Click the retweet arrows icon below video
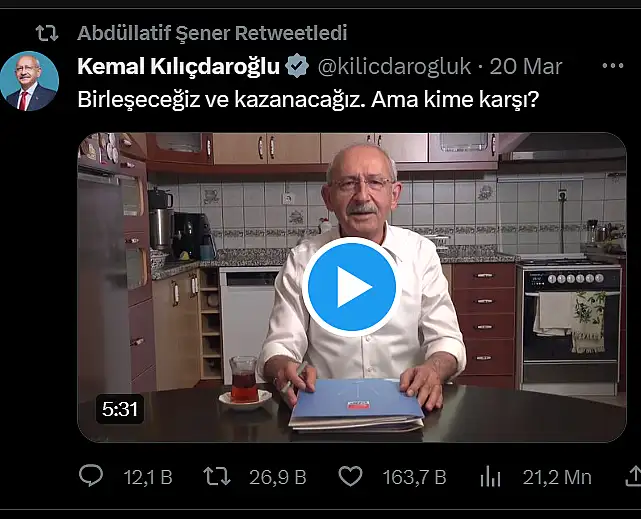Viewport: 641px width, 519px height. (x=217, y=476)
